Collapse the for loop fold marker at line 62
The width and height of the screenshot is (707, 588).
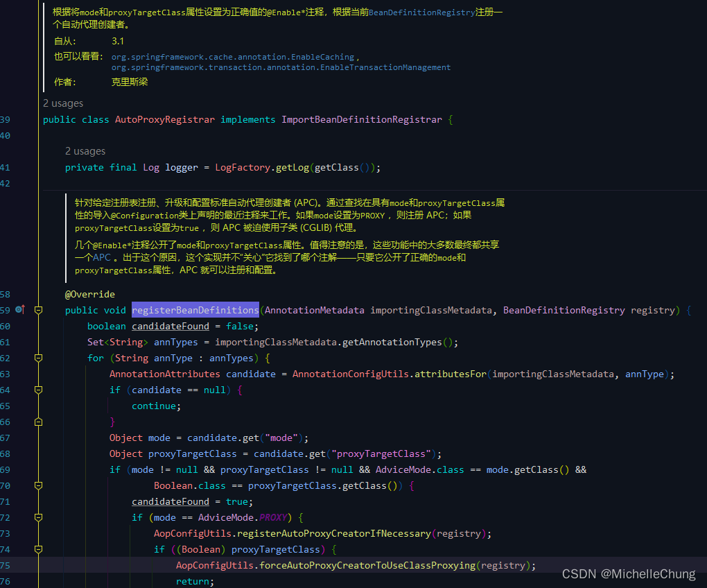coord(38,358)
